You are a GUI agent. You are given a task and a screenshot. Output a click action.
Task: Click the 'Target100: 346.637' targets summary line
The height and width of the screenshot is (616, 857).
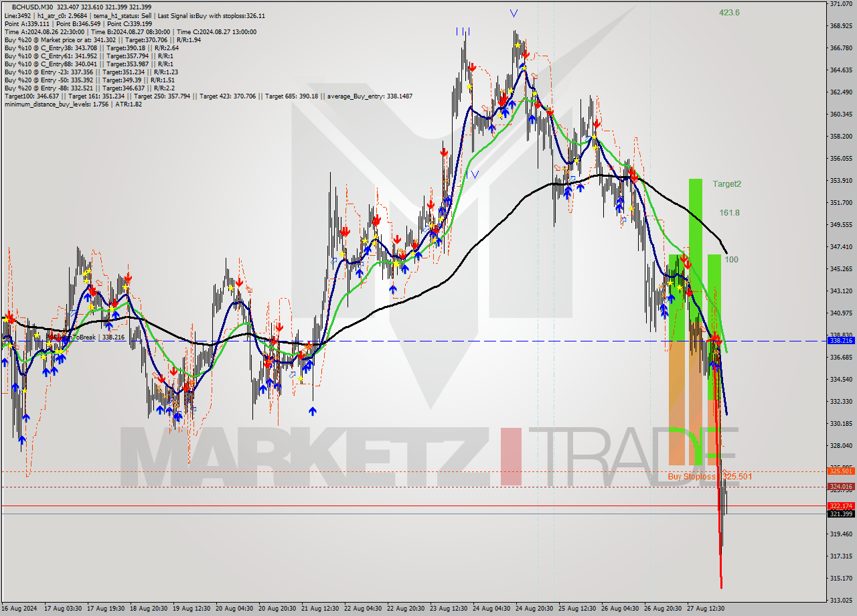pos(208,96)
